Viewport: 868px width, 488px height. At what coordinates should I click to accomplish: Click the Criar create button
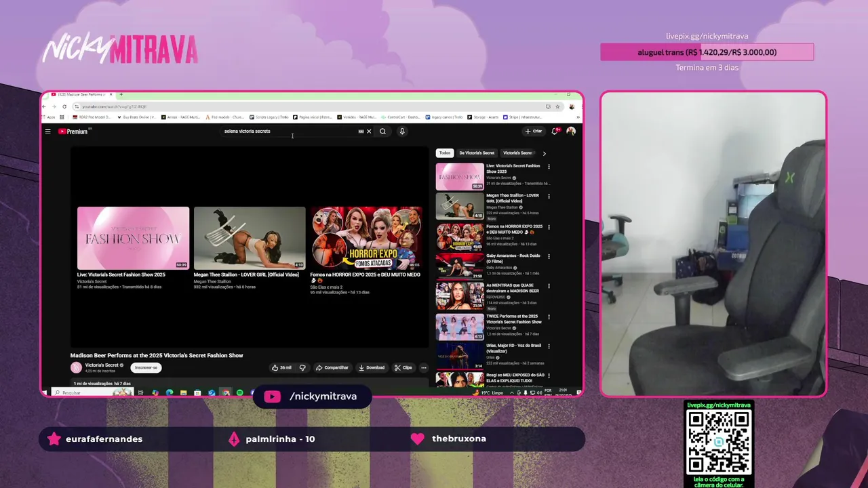pos(534,131)
